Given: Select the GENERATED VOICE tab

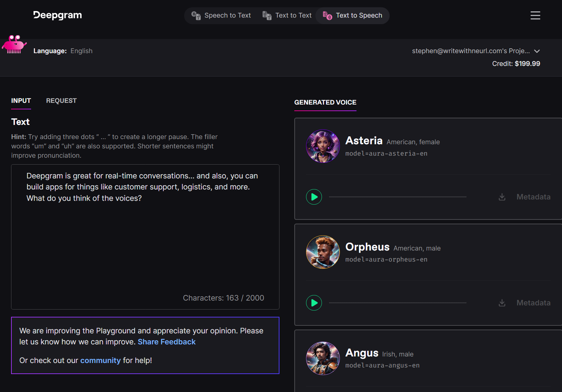Looking at the screenshot, I should 325,103.
